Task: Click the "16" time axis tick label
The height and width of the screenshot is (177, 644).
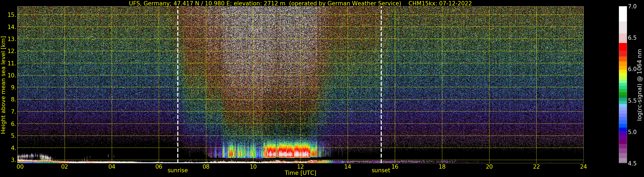Action: tap(395, 166)
